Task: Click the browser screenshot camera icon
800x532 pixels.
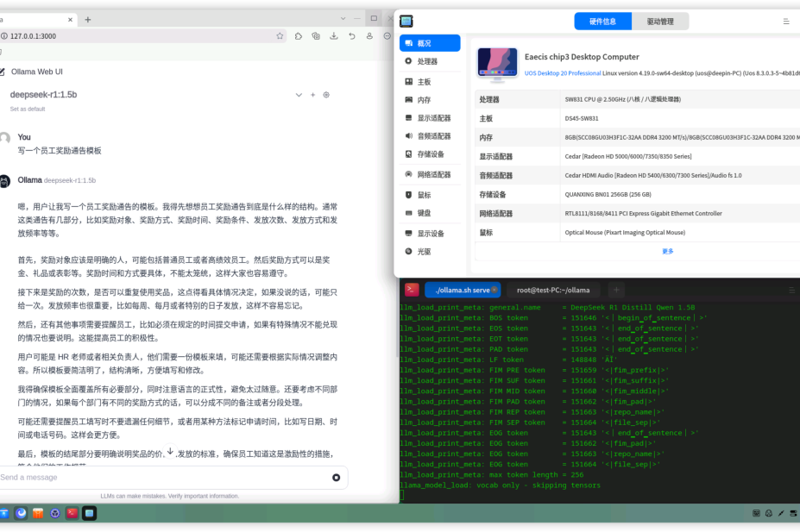Action: coord(316,36)
